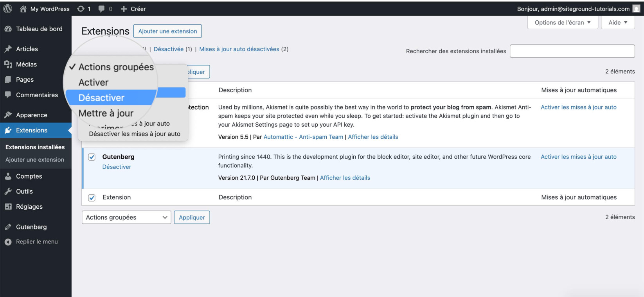Click the installed extensions search field
Image resolution: width=644 pixels, height=297 pixels.
pyautogui.click(x=572, y=51)
